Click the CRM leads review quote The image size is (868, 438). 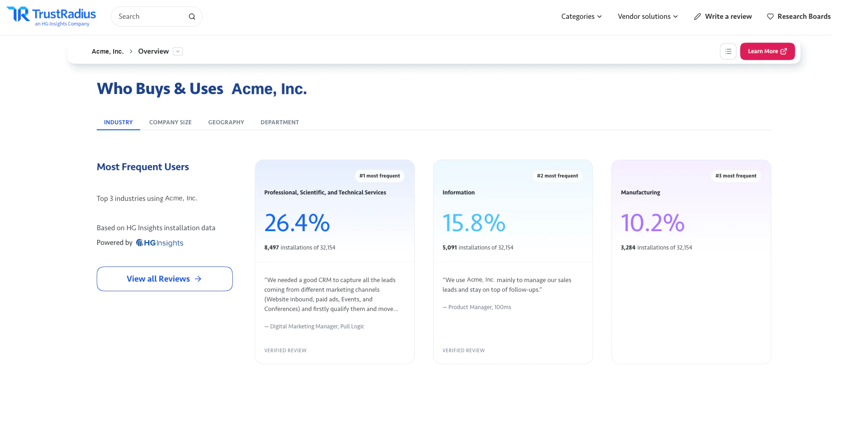pos(331,294)
